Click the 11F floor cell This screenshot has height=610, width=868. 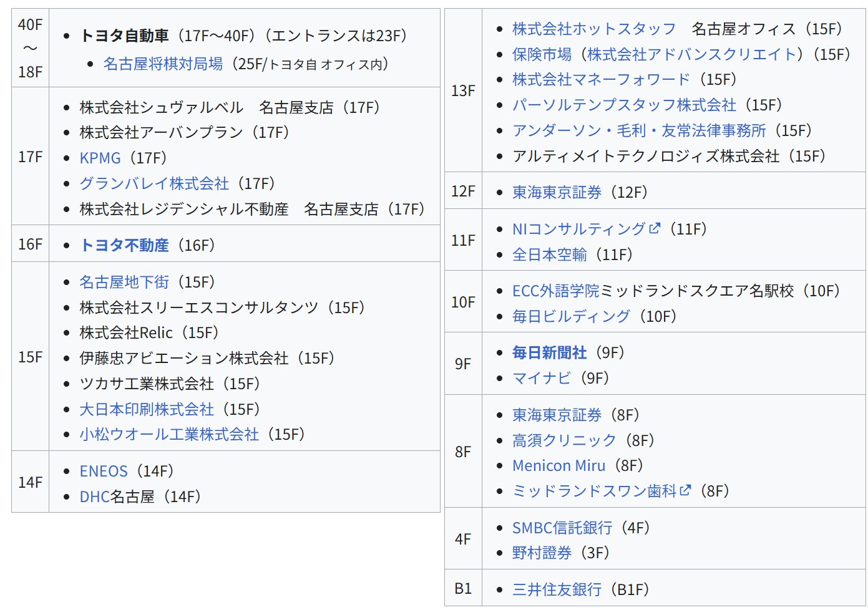(x=463, y=240)
